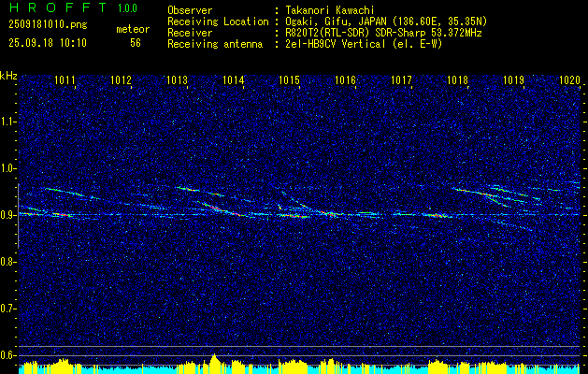Click the Receiving Location label
588x374 pixels.
pos(218,22)
